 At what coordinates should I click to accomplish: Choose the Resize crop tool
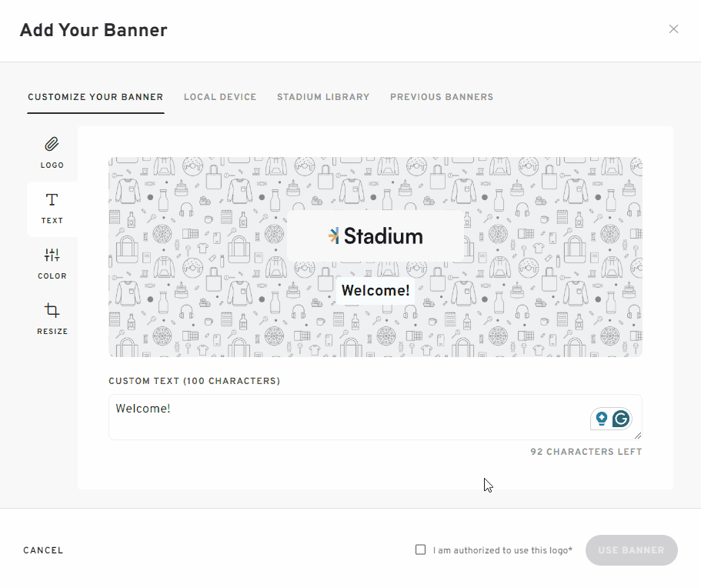[52, 319]
